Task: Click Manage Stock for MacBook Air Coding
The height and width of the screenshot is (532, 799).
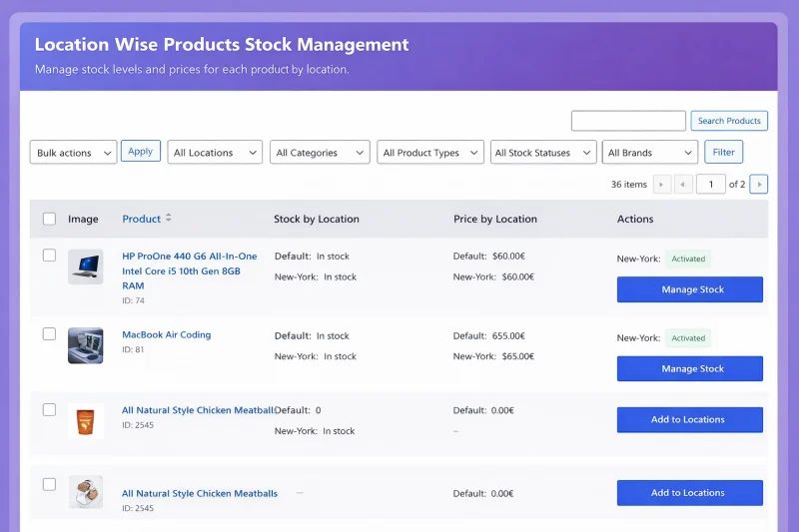Action: click(x=690, y=368)
